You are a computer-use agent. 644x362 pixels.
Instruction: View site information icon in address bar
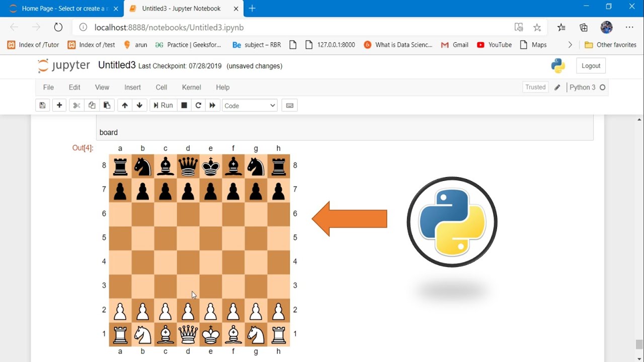[x=84, y=28]
